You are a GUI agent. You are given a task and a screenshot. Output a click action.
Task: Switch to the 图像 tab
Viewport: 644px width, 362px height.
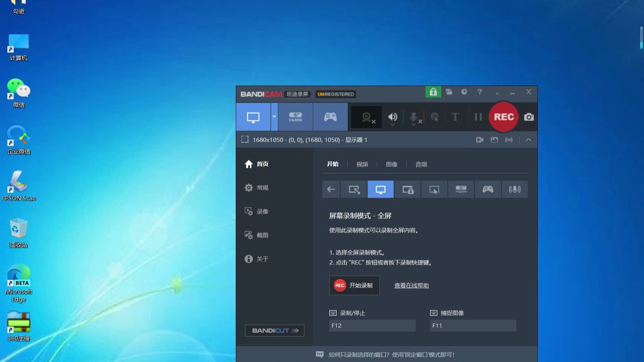tap(392, 164)
